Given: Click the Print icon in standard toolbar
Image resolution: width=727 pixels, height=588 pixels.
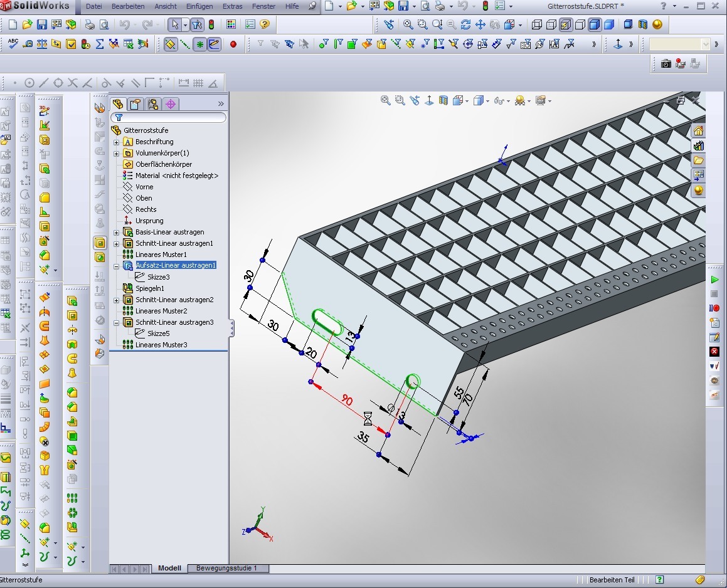Looking at the screenshot, I should coord(90,24).
